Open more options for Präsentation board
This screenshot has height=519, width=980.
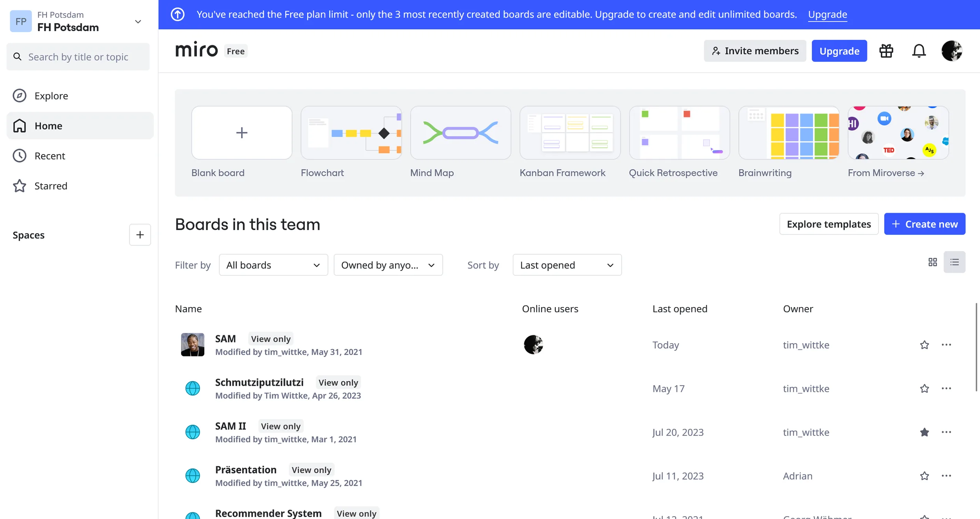[x=946, y=476]
